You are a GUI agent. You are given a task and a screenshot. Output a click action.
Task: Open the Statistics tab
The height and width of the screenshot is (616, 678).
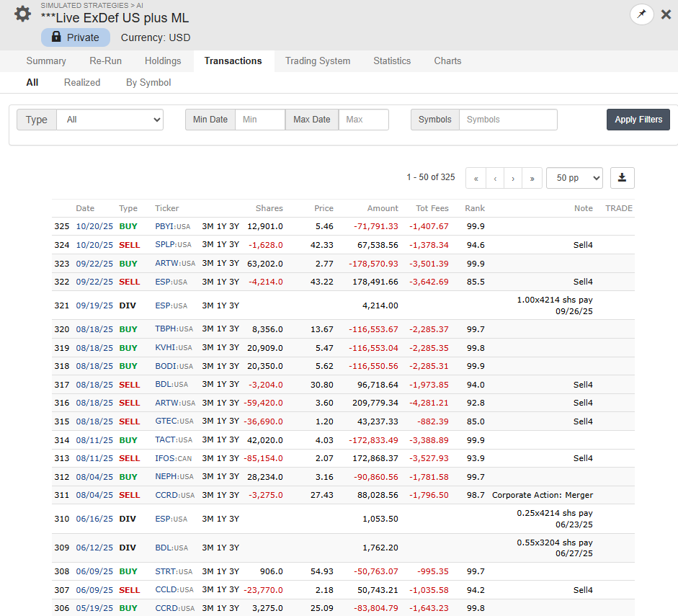[392, 61]
